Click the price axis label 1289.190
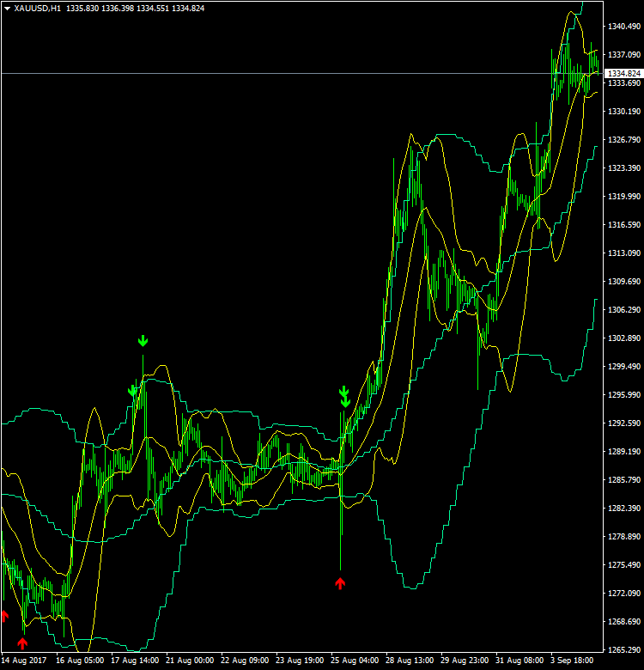The image size is (644, 670). click(x=624, y=452)
